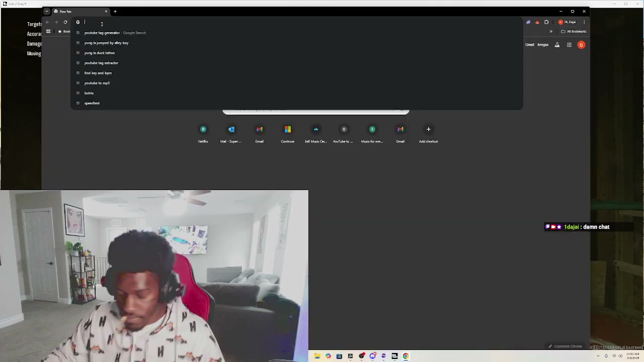Choose 'find key and bpm' suggestion

98,73
